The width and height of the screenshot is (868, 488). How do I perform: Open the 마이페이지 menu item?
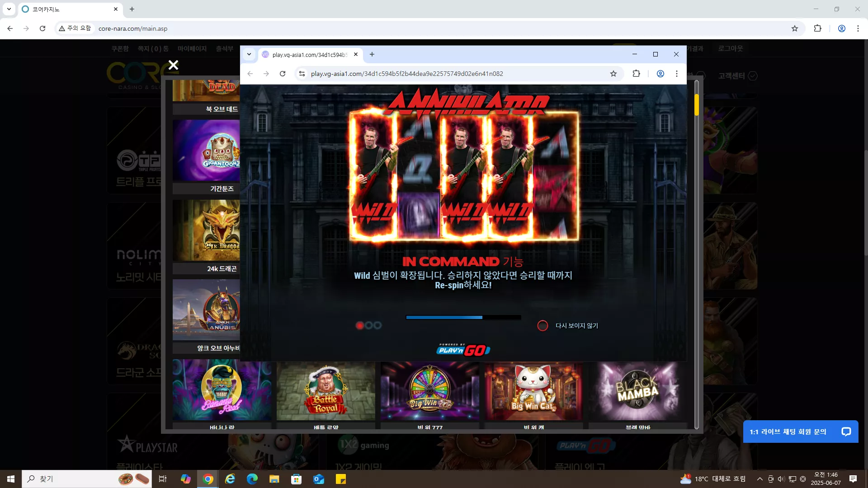coord(192,48)
